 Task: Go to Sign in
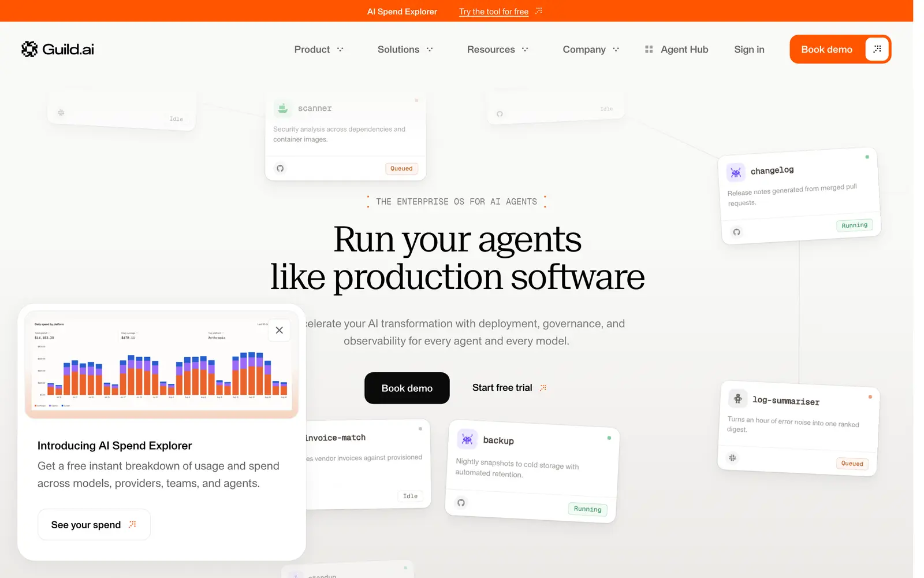[x=749, y=50]
